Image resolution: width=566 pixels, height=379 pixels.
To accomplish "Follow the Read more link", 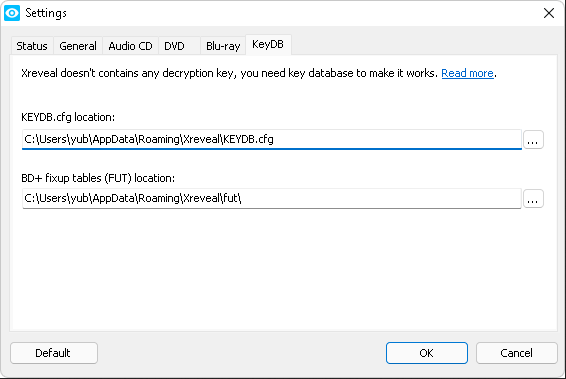I will 467,73.
